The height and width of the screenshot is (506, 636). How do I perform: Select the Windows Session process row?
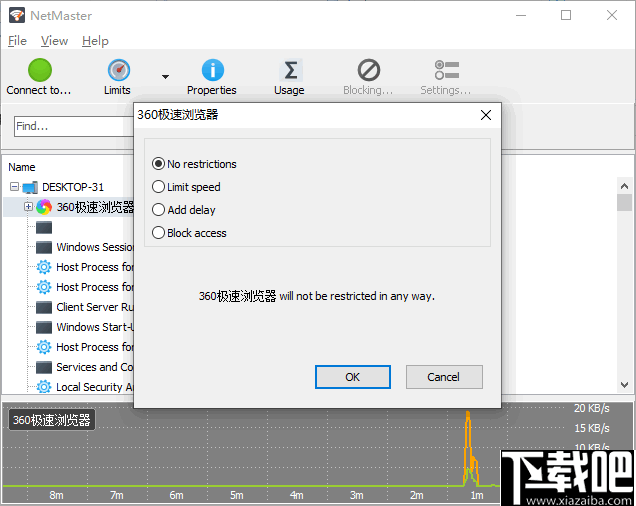[85, 247]
